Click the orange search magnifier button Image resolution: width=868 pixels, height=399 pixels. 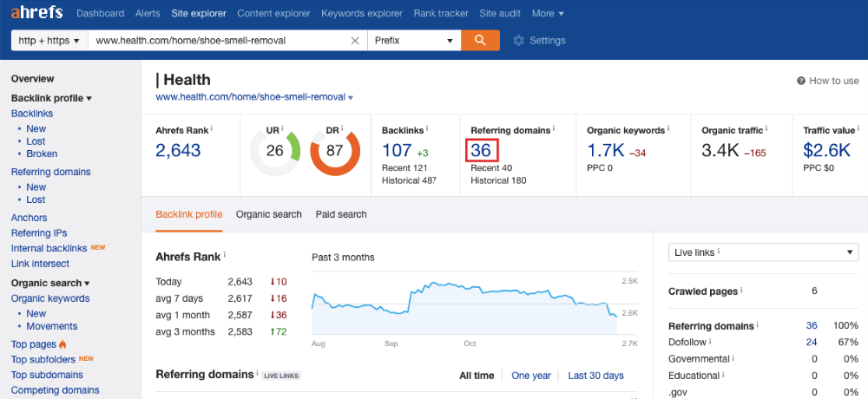tap(479, 40)
